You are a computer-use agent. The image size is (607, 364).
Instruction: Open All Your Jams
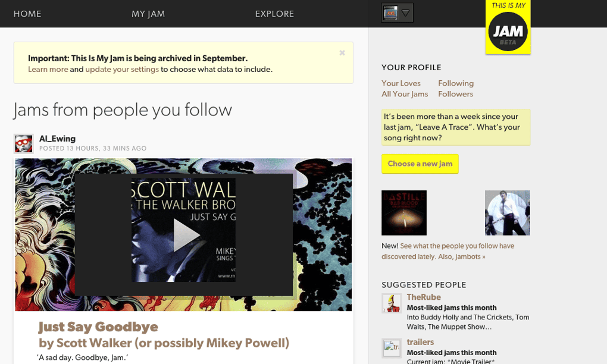point(405,94)
